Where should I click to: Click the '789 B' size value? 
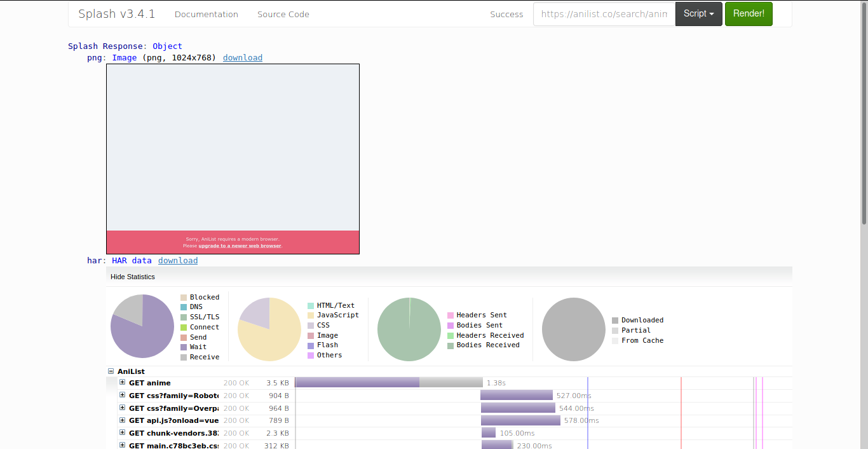[x=279, y=420]
